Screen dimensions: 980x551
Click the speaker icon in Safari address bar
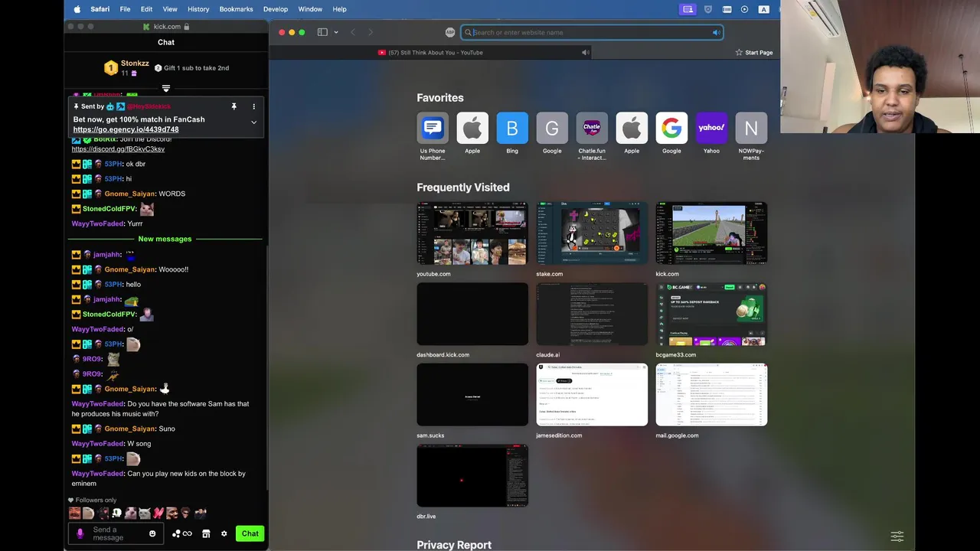(716, 32)
